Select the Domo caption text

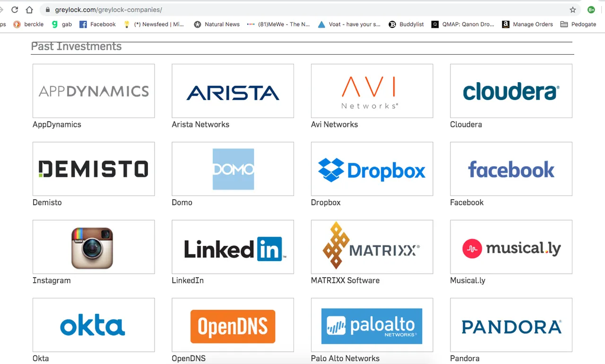point(182,203)
